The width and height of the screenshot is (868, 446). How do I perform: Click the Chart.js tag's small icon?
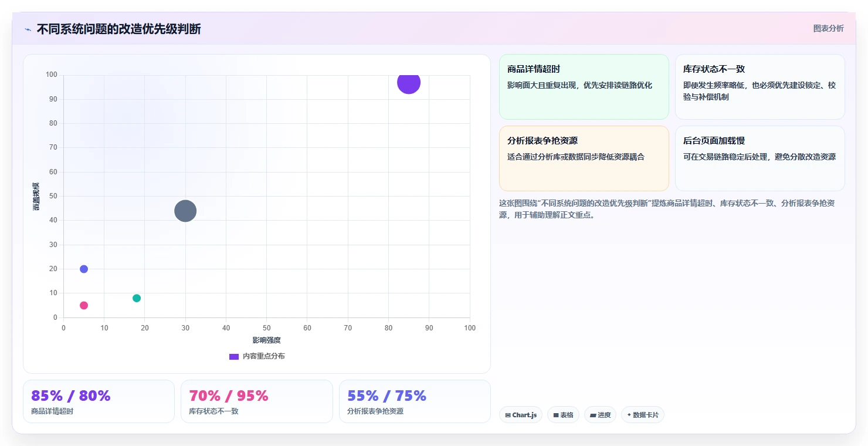tap(508, 415)
